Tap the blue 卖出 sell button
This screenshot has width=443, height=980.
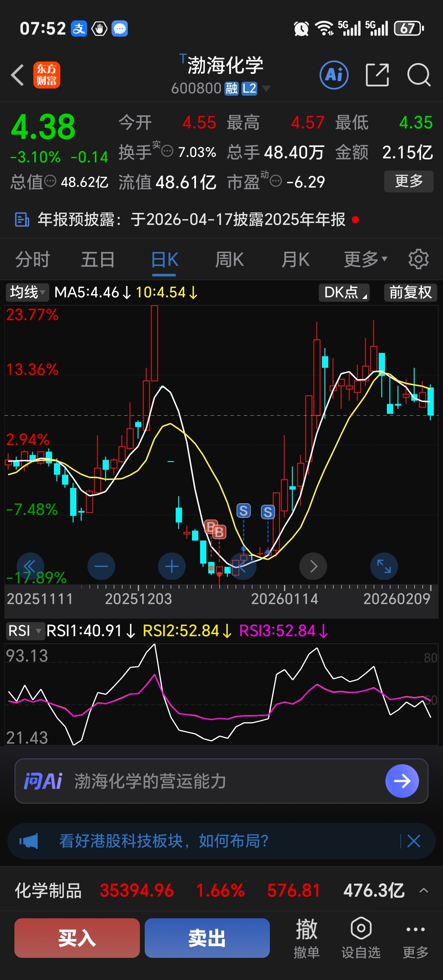coord(207,938)
